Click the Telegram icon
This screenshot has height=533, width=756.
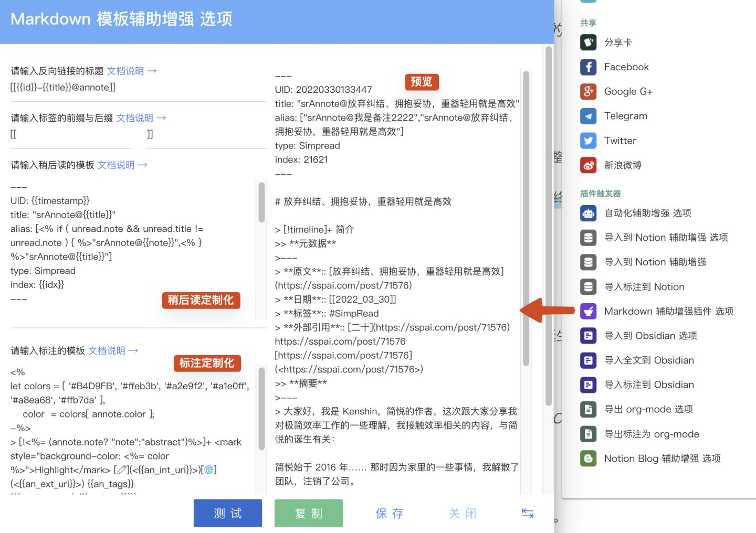point(588,116)
